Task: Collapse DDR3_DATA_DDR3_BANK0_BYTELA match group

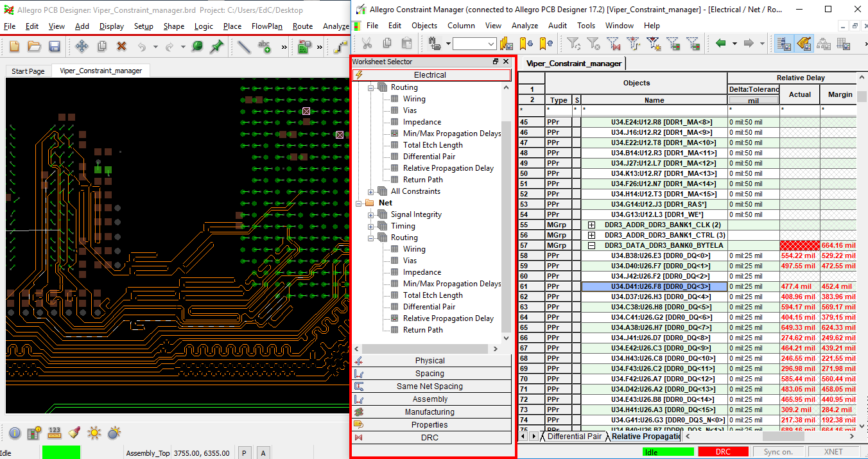Action: click(x=592, y=245)
